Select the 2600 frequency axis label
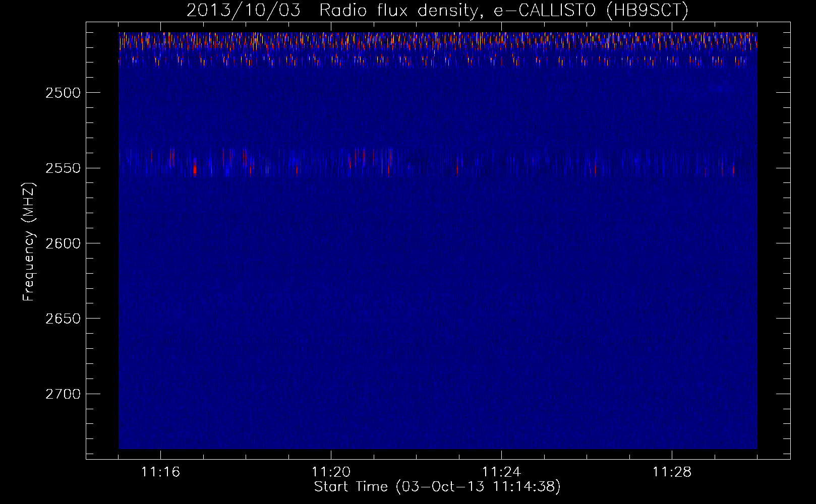Screen dimensions: 816x504 (x=63, y=243)
